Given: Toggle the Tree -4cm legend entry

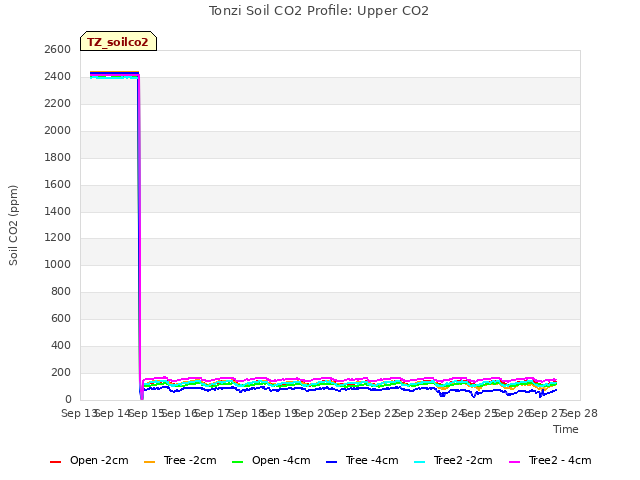Looking at the screenshot, I should (x=362, y=460).
